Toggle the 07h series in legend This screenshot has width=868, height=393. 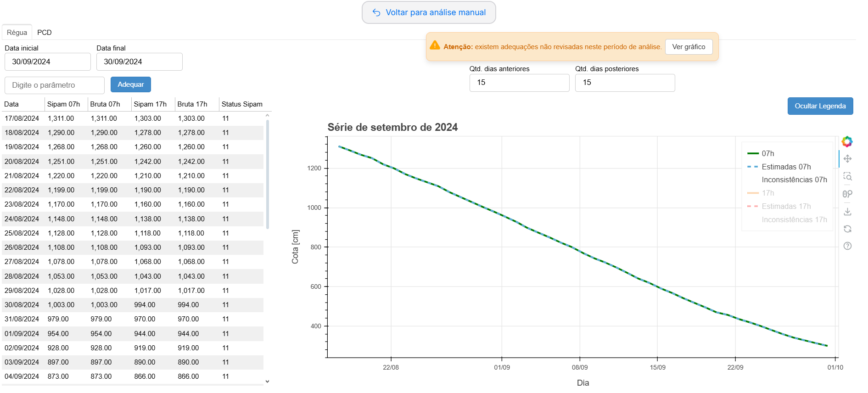(767, 153)
